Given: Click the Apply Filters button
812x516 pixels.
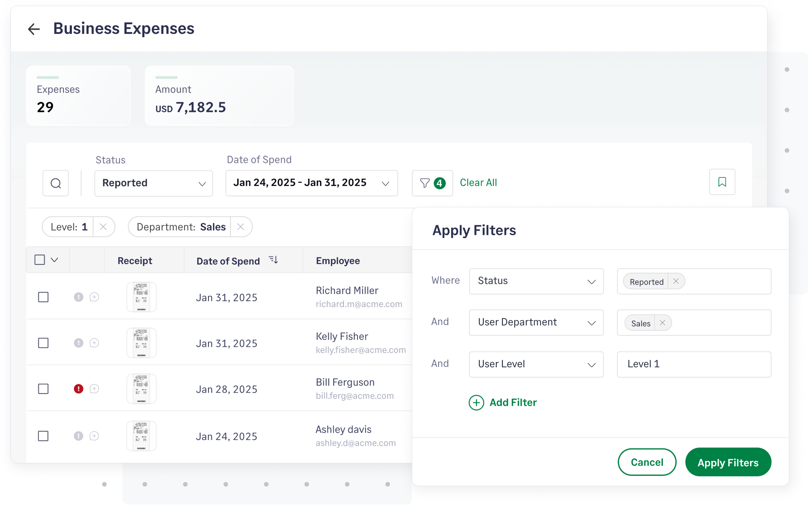Looking at the screenshot, I should point(728,462).
